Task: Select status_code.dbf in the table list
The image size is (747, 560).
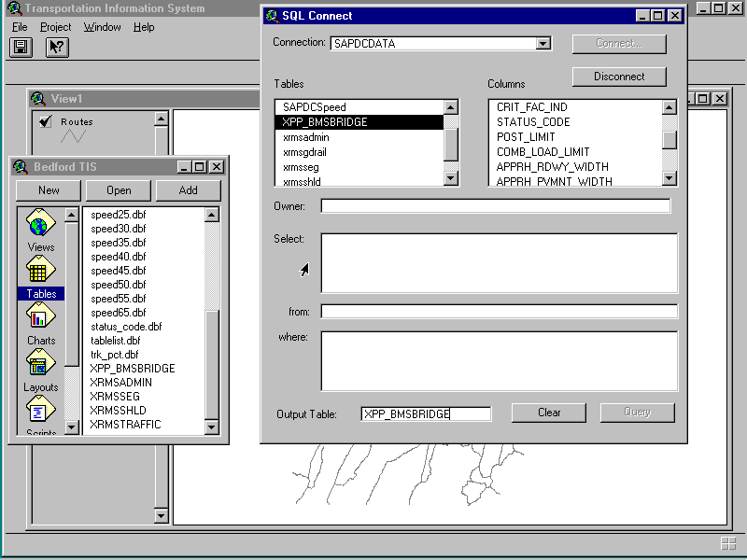Action: 126,327
